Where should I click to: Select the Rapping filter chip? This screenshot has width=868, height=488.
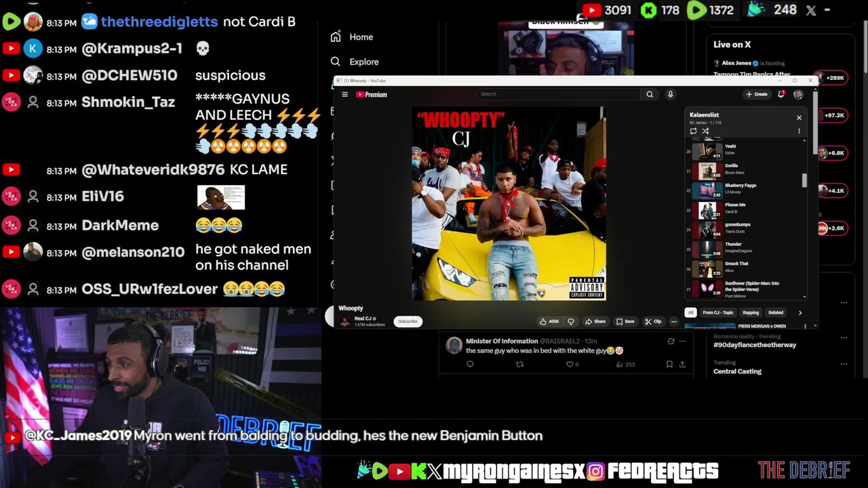(x=751, y=312)
